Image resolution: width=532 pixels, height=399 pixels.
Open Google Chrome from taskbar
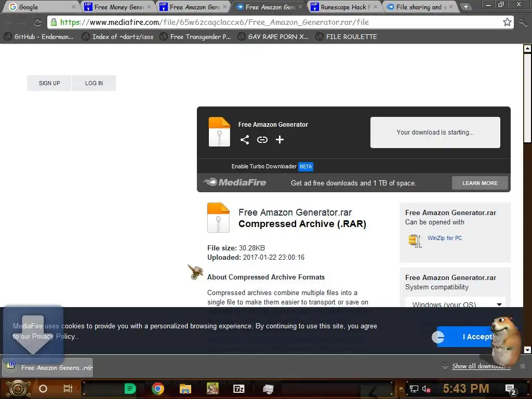158,389
